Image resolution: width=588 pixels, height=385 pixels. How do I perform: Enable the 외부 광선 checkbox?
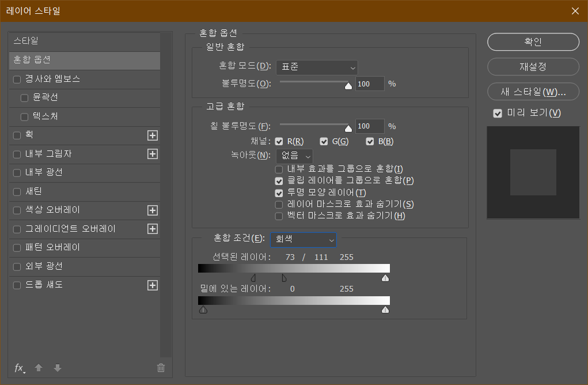[17, 267]
